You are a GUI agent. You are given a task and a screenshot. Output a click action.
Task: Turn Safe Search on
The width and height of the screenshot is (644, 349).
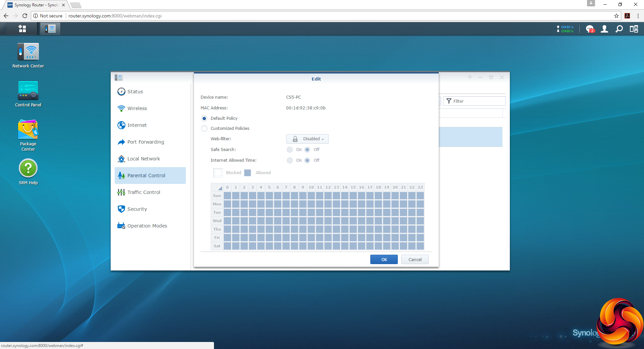click(290, 150)
